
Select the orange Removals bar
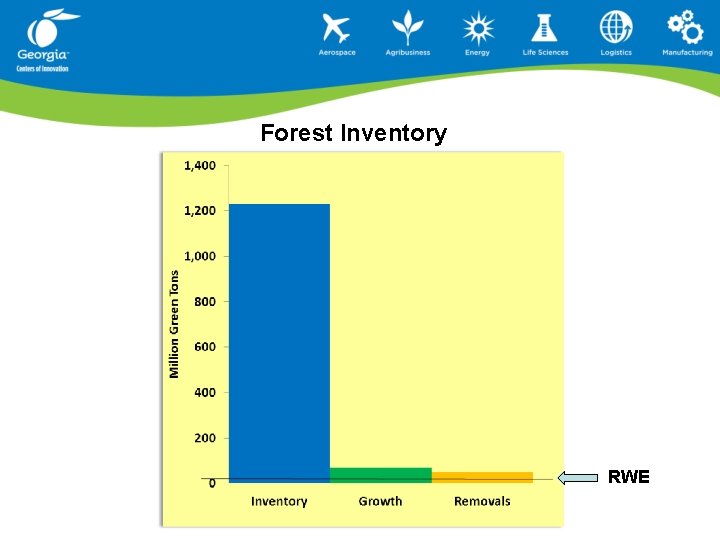coord(482,477)
